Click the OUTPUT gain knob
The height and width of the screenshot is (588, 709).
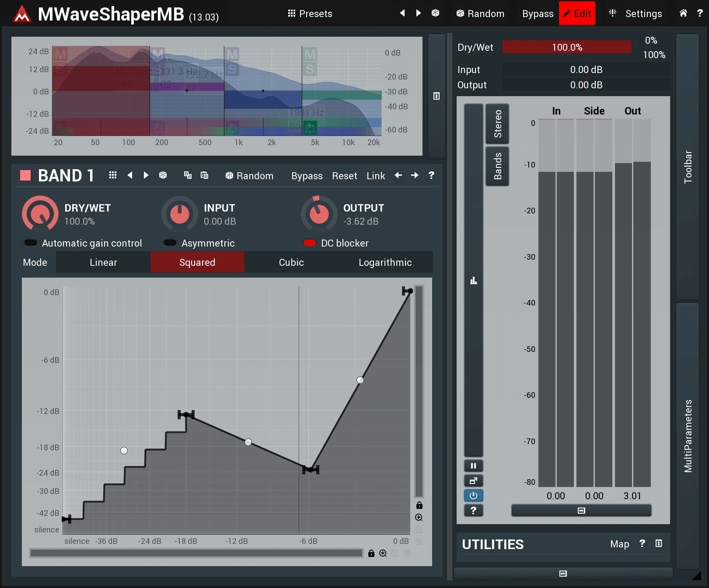[x=319, y=214]
